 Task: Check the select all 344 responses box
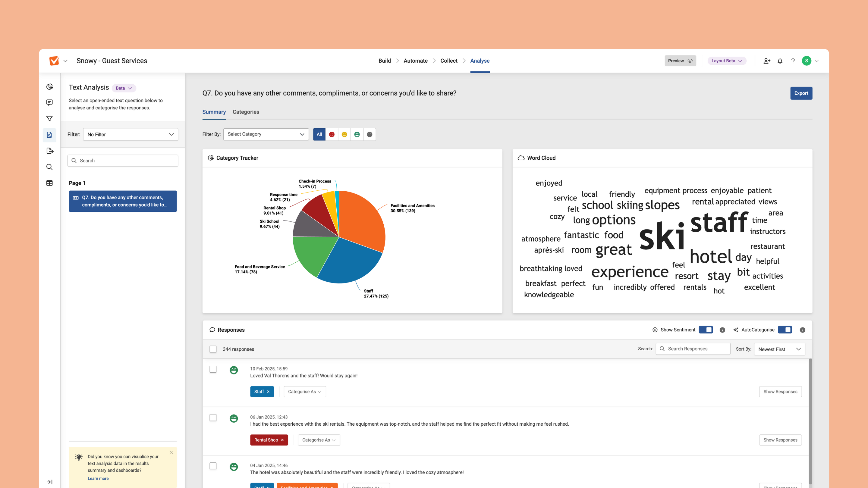point(213,349)
